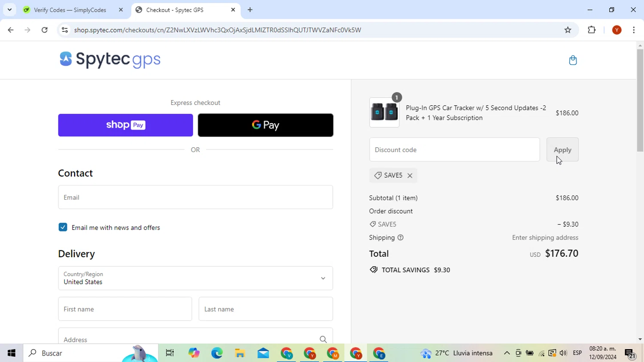
Task: Remove the SAVE5 discount code tag
Action: (410, 176)
